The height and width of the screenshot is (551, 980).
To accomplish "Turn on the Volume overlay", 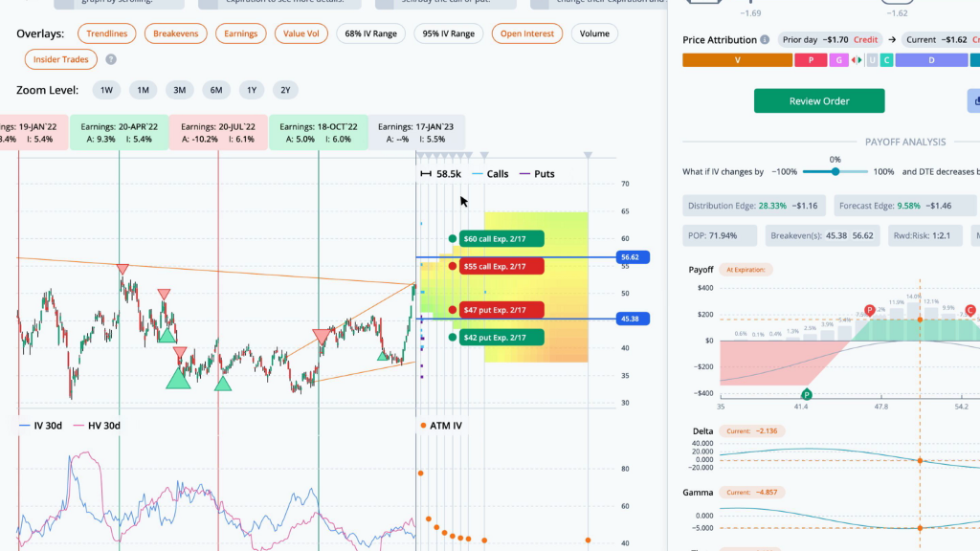I will [594, 33].
